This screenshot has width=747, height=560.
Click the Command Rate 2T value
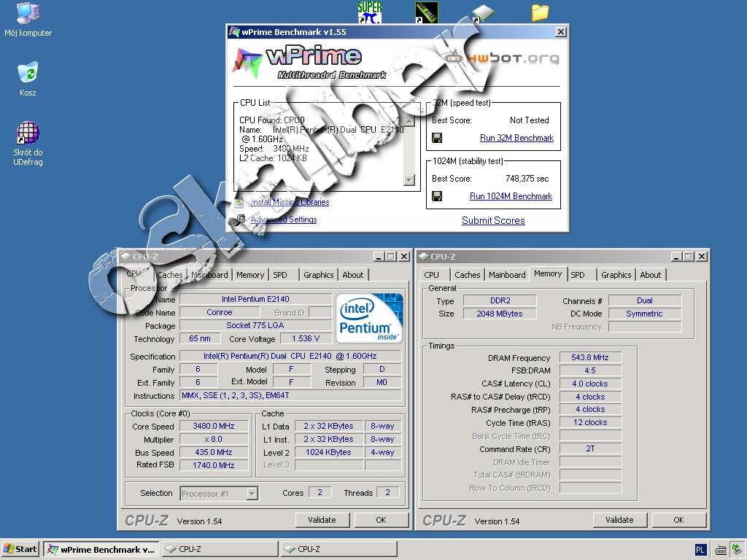pos(589,448)
